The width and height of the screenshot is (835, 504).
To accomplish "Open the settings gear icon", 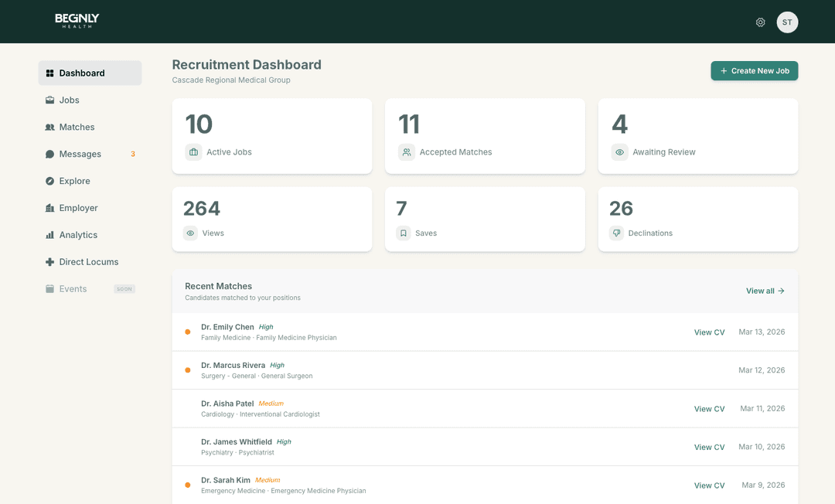I will pos(760,22).
